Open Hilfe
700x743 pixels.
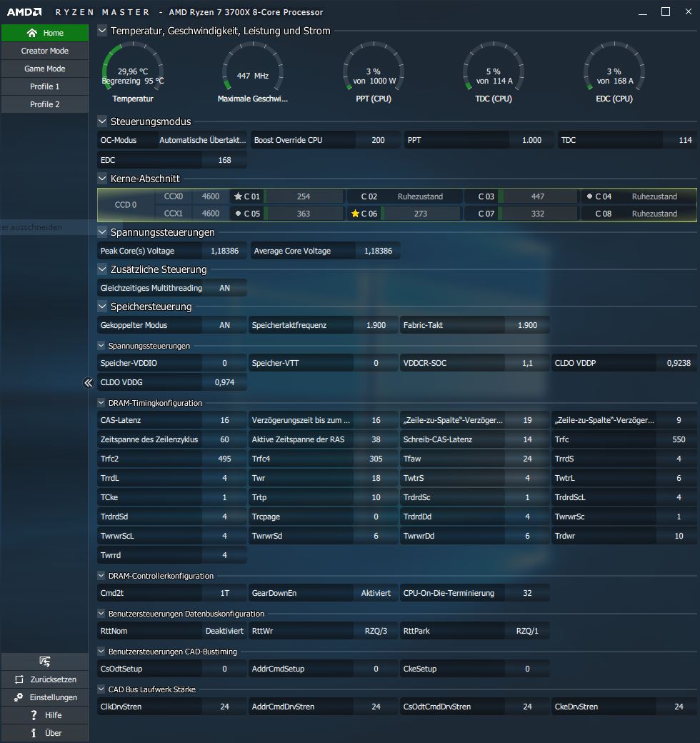tap(44, 715)
